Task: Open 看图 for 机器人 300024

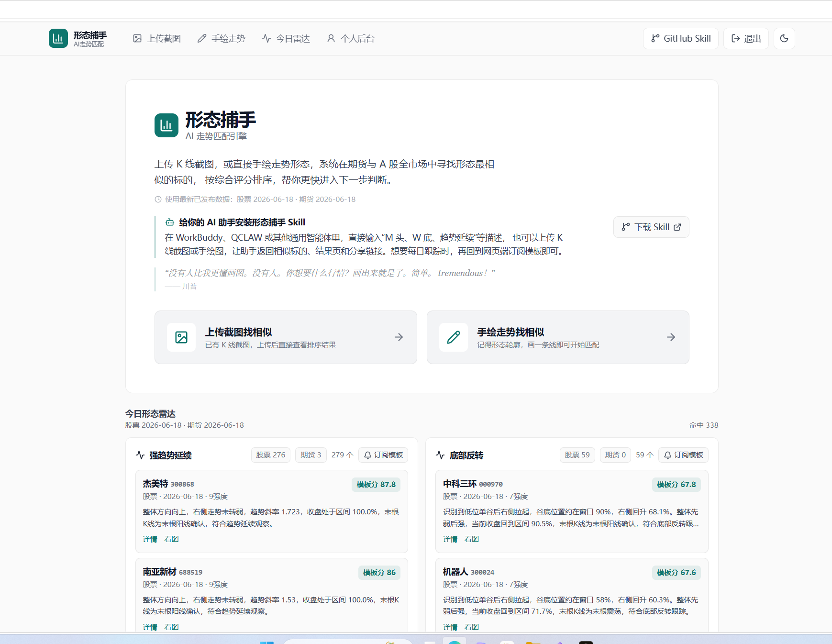Action: (472, 627)
